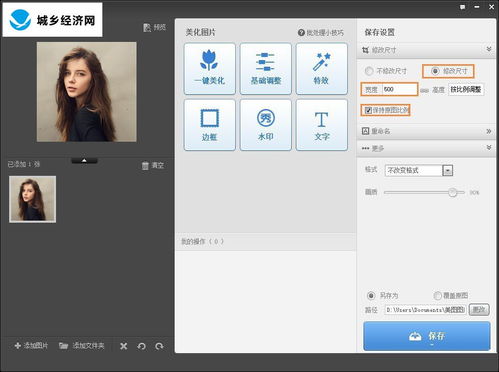Rotate image counterclockwise with left arrow icon
The width and height of the screenshot is (499, 372).
tap(141, 346)
